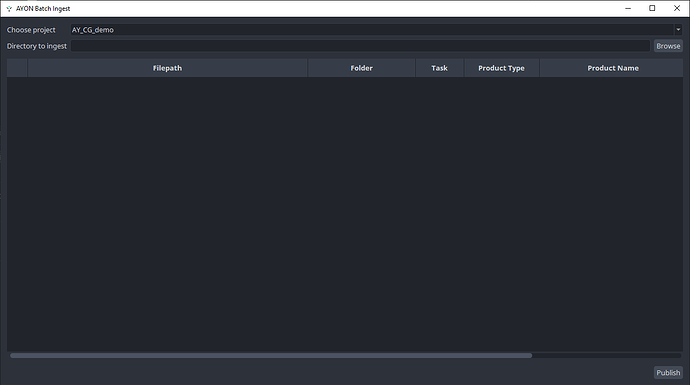This screenshot has width=690, height=385.
Task: Click the horizontal scrollbar of the table
Action: [271, 356]
